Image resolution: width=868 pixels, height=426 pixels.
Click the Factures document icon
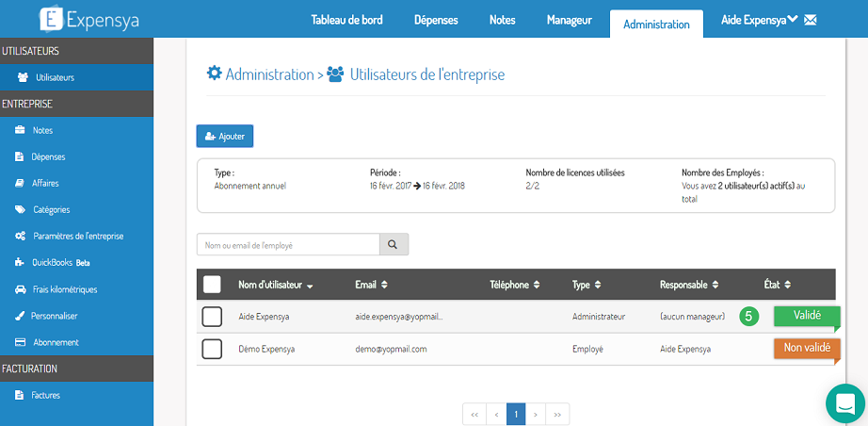[20, 396]
